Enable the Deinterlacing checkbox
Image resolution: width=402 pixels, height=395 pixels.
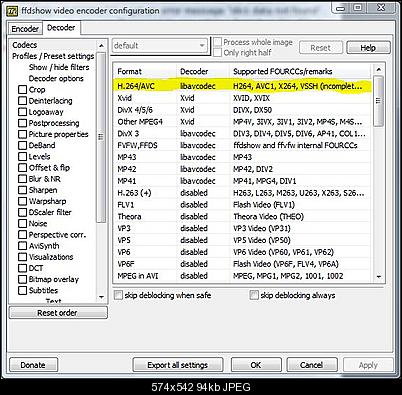tap(22, 101)
